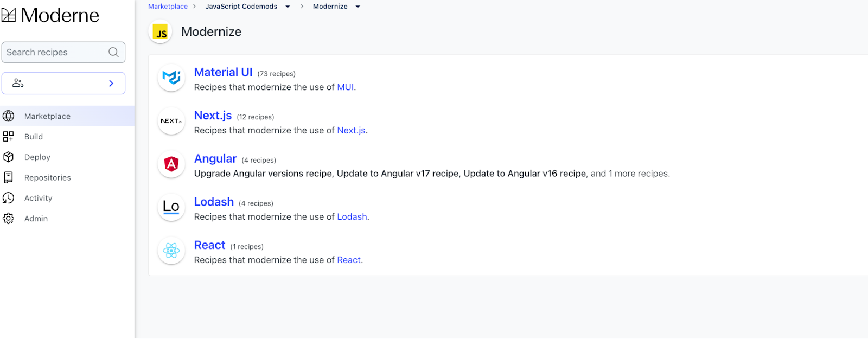The width and height of the screenshot is (868, 339).
Task: Open the React category heading
Action: pyautogui.click(x=209, y=245)
